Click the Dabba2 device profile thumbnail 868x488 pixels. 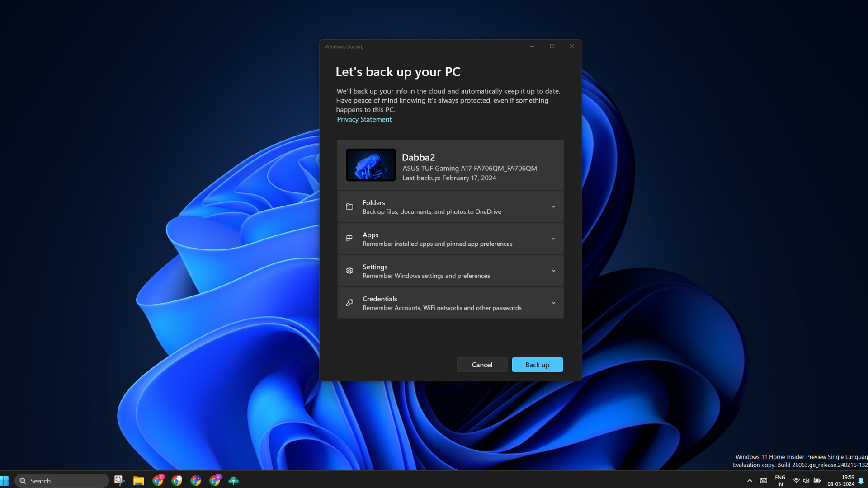coord(370,164)
